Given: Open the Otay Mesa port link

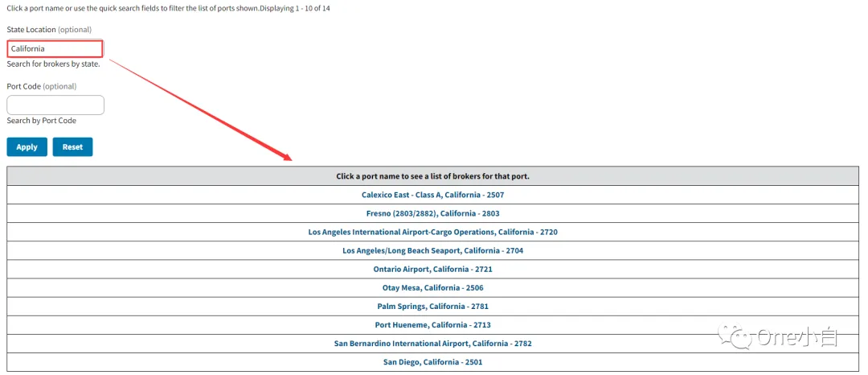Looking at the screenshot, I should click(433, 288).
